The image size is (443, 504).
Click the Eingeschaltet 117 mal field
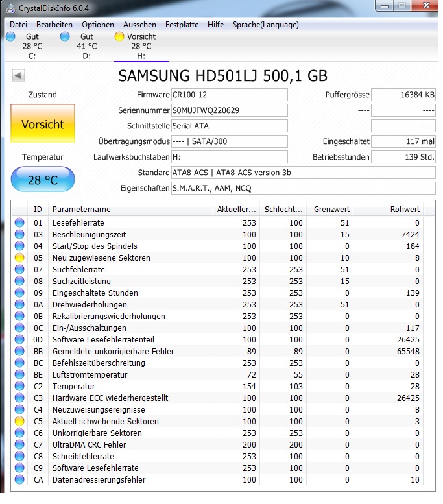403,142
